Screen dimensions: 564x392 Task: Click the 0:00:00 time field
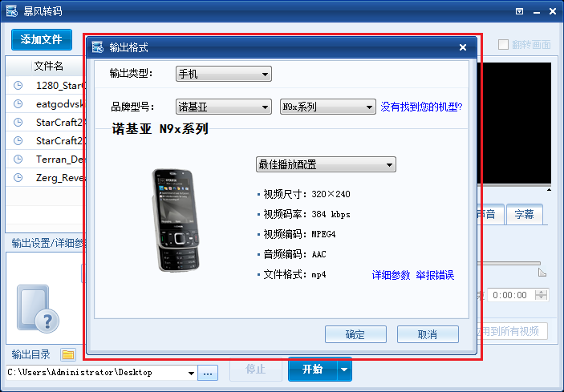tap(509, 295)
